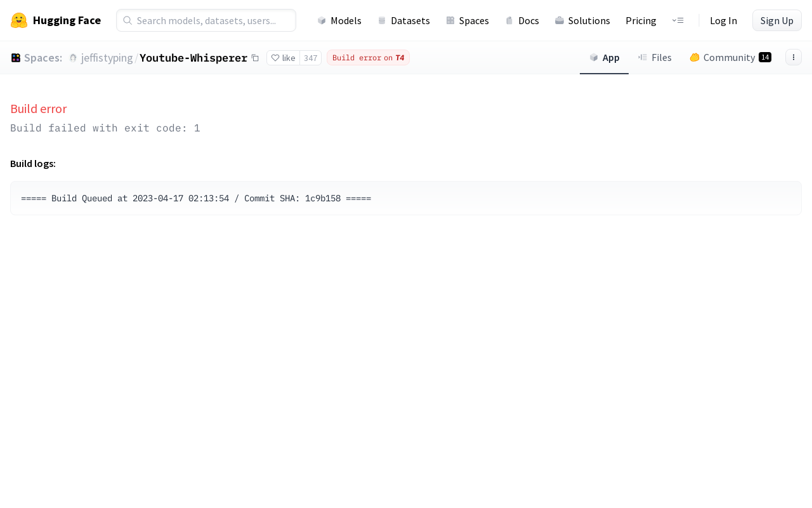Switch to the App tab
Screen dimensions: 812x508
pos(604,57)
